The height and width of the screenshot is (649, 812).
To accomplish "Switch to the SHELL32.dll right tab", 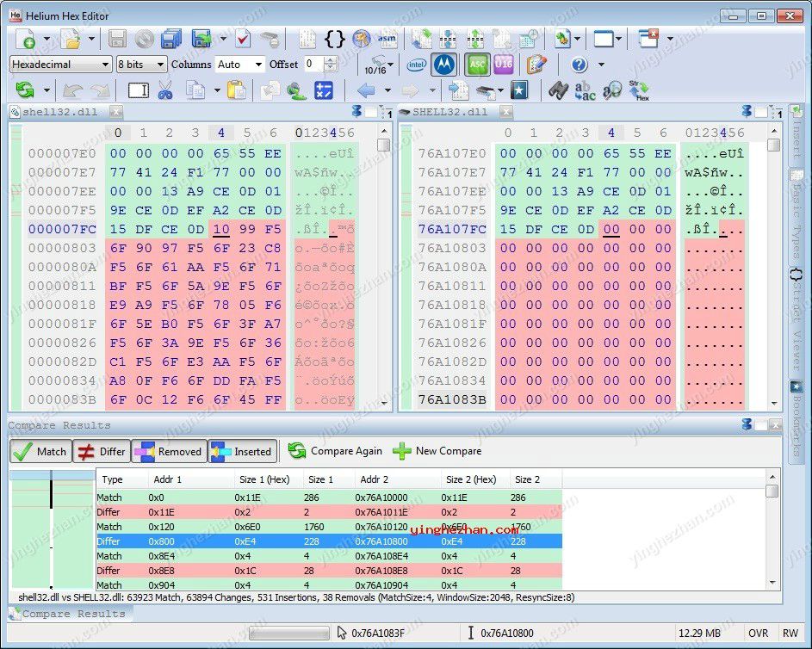I will click(x=449, y=112).
